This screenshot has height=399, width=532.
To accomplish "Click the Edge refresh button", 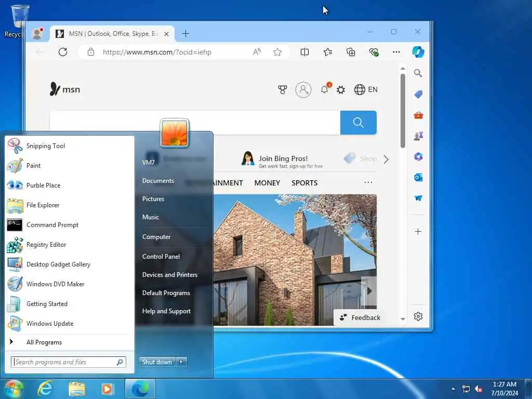I will click(63, 52).
